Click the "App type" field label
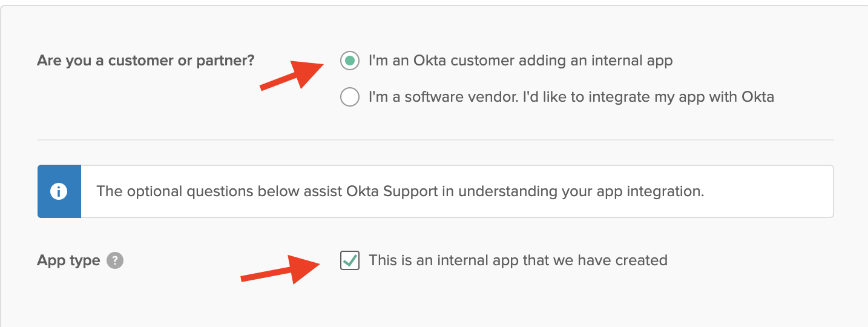Screen dimensions: 868x327 (x=68, y=261)
